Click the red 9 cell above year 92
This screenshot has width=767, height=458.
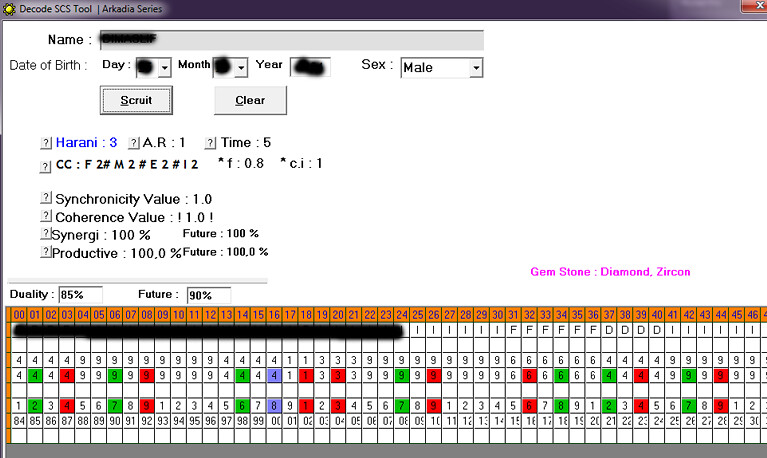[147, 406]
